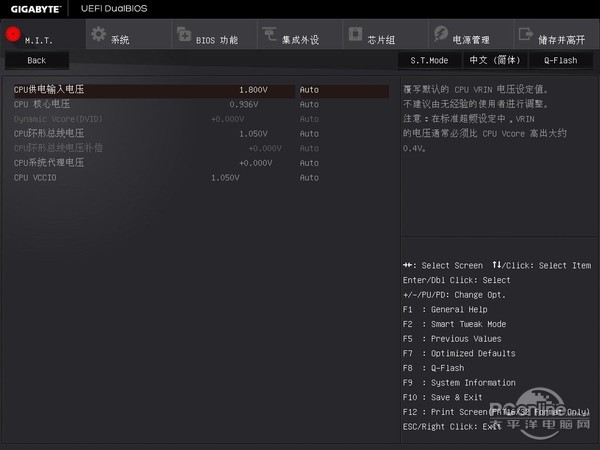Open the 集成外设 tab
The image size is (600, 450).
(300, 34)
